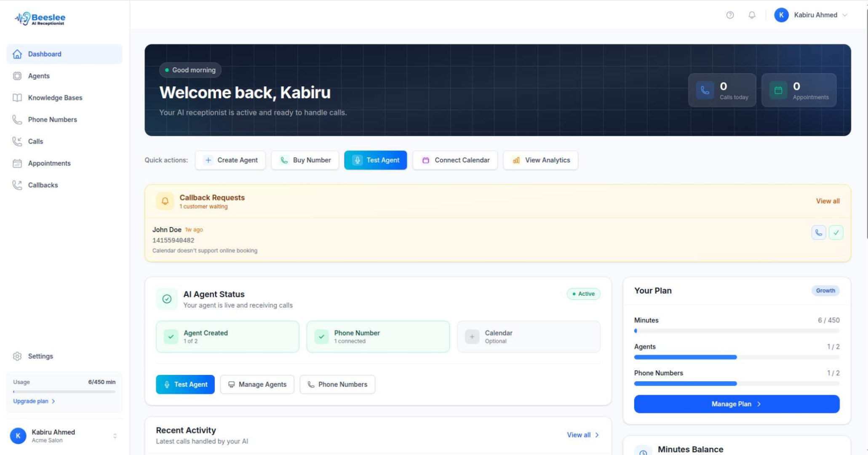Expand the Acme Salon workspace switcher
The height and width of the screenshot is (455, 868).
coord(114,436)
